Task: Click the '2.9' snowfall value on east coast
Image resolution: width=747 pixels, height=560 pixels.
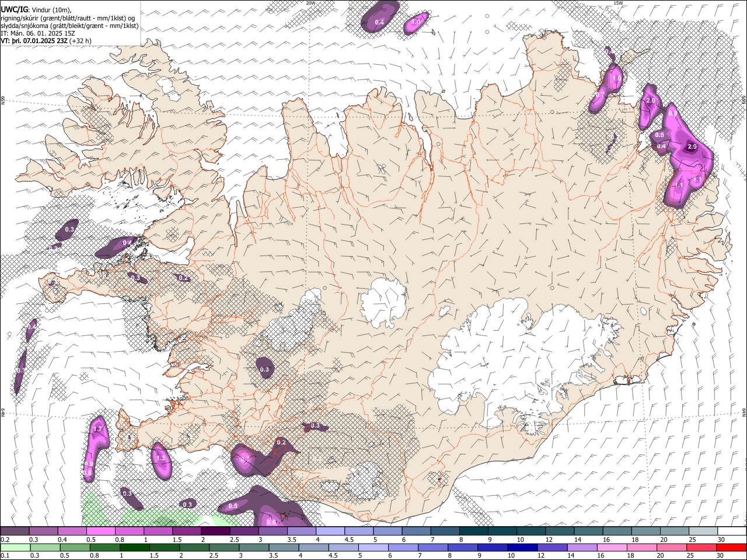Action: [x=692, y=147]
